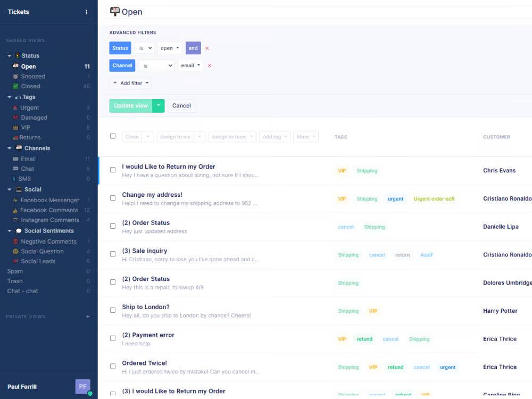Click the SMS channel icon
This screenshot has width=532, height=399.
pos(14,178)
